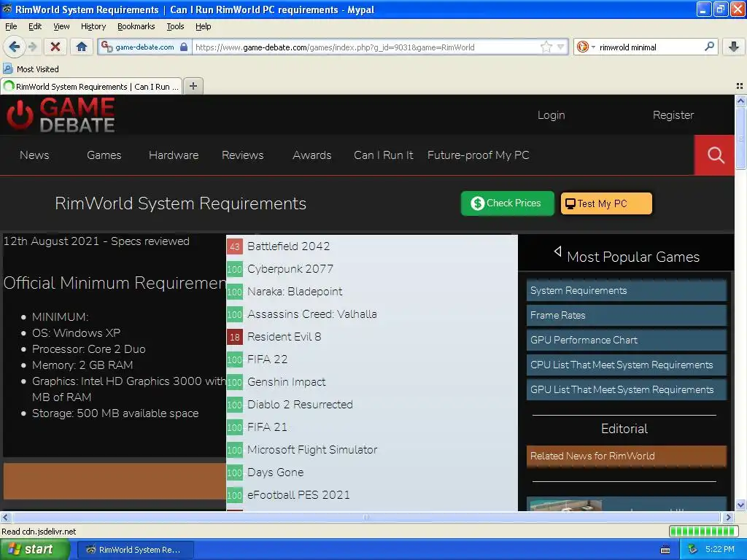Screen dimensions: 747x560
Task: Open the Most Visited bookmarks folder
Action: point(31,69)
